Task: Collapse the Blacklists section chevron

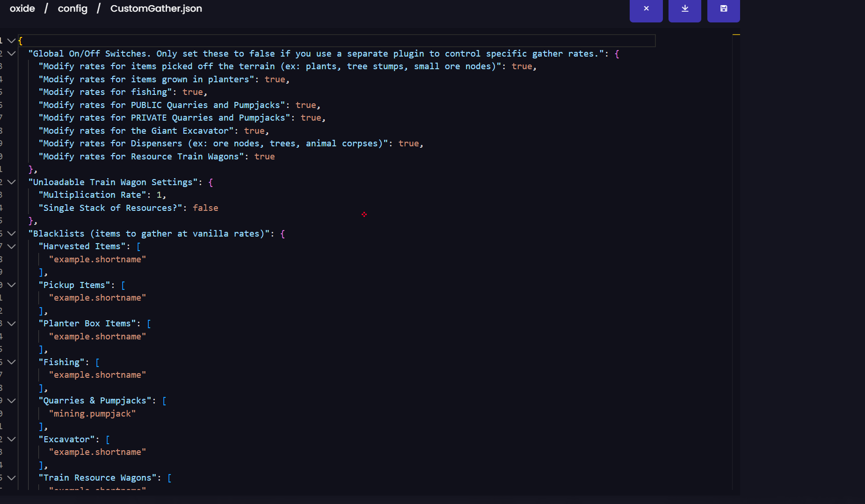Action: (x=11, y=234)
